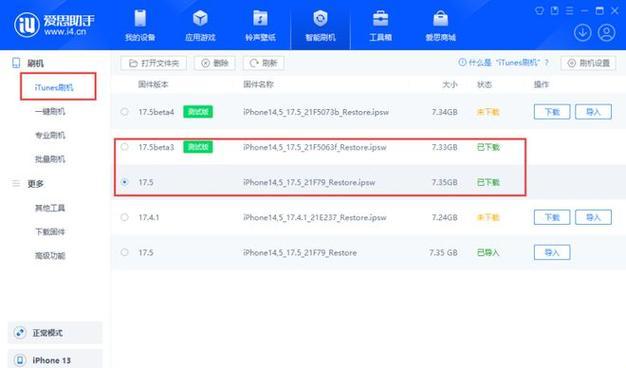Open the 一键刷机 sidebar item
The width and height of the screenshot is (626, 368).
50,111
